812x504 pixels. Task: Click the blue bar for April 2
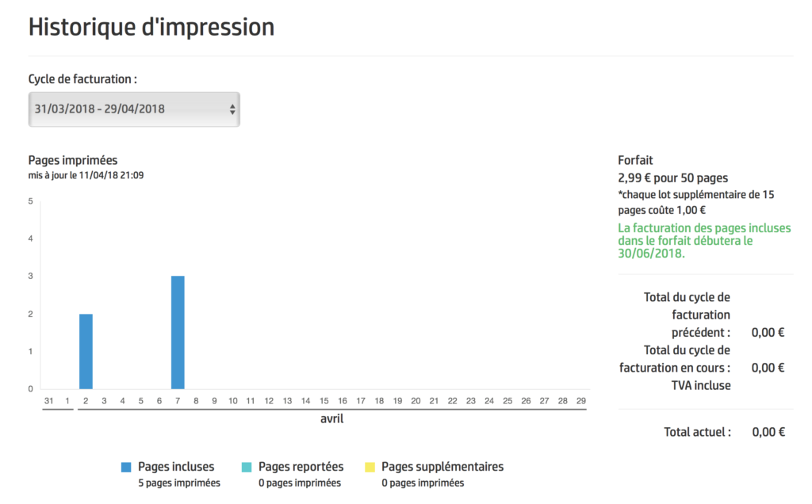(x=86, y=351)
